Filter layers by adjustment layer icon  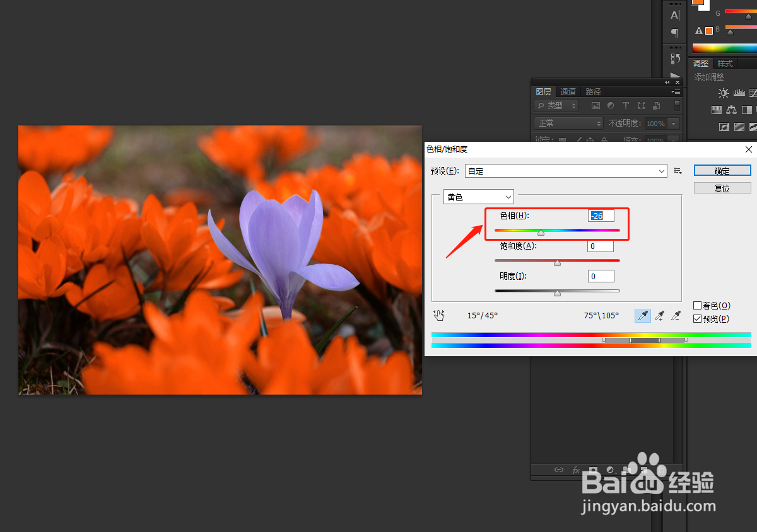[x=611, y=106]
